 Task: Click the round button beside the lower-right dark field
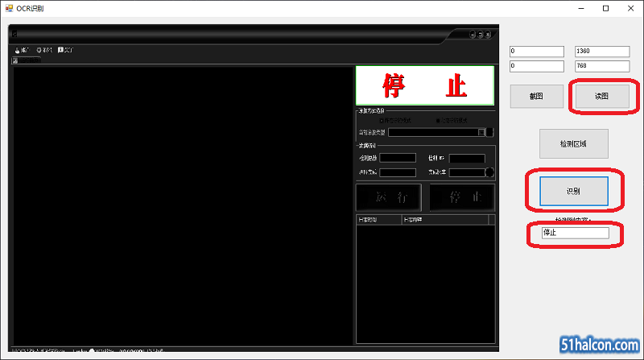tap(489, 172)
